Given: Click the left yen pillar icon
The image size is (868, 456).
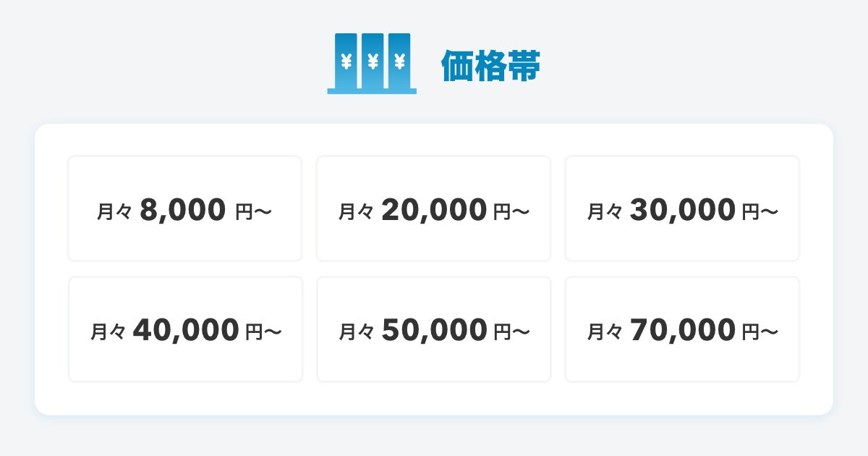Looking at the screenshot, I should pos(346,62).
